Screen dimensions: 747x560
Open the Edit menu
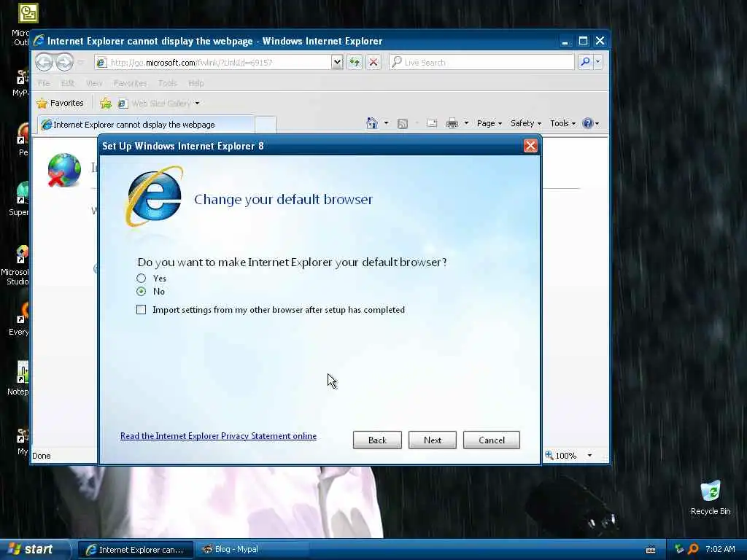[68, 83]
